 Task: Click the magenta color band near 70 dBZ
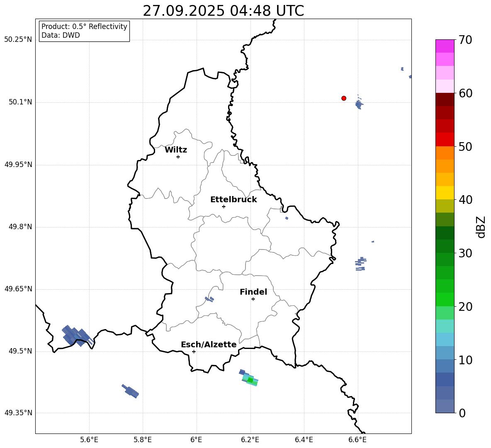[x=445, y=46]
